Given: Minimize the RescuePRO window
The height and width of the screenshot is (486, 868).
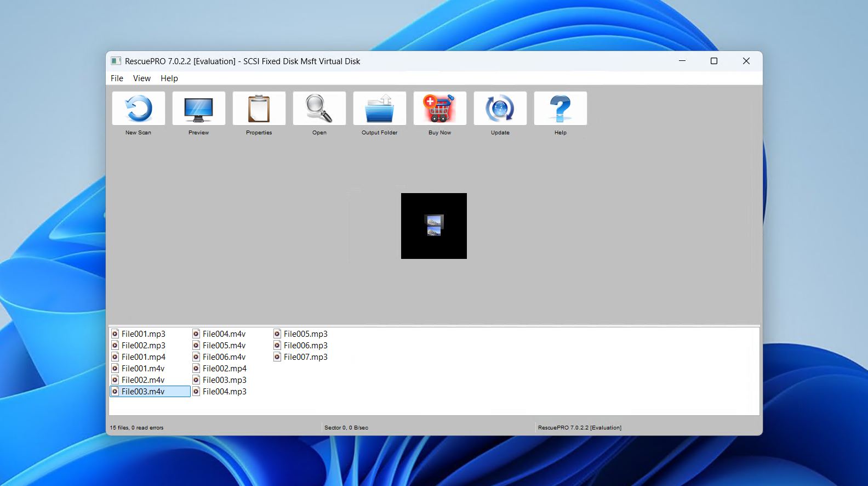Looking at the screenshot, I should (682, 61).
